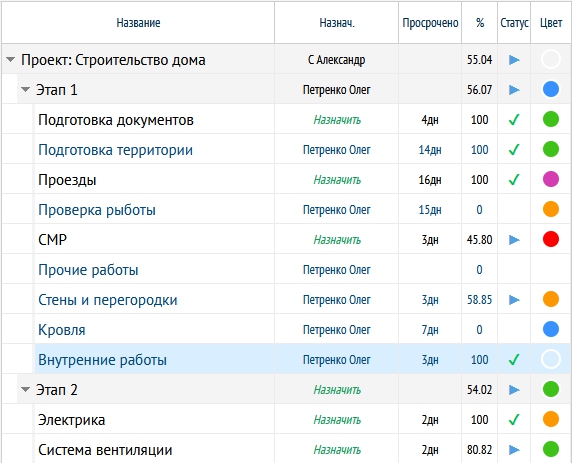Collapse the Этап 1 group
This screenshot has width=572, height=463.
click(x=25, y=89)
